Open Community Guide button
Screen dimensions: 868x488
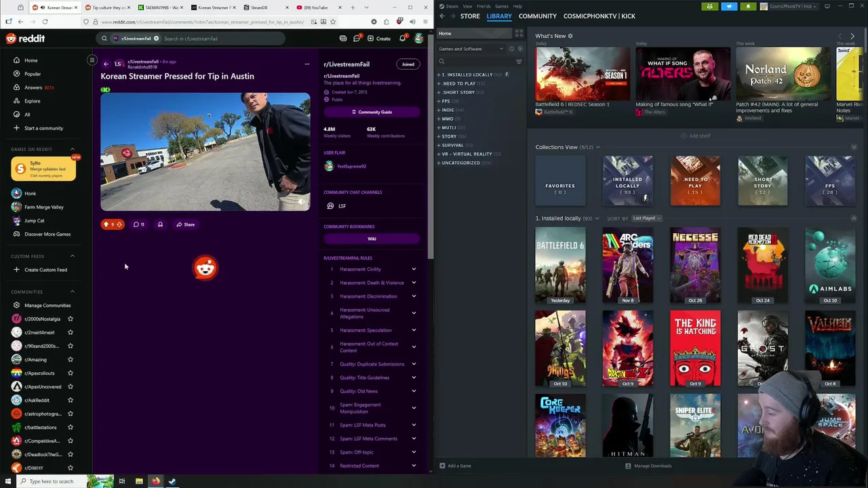click(x=372, y=112)
